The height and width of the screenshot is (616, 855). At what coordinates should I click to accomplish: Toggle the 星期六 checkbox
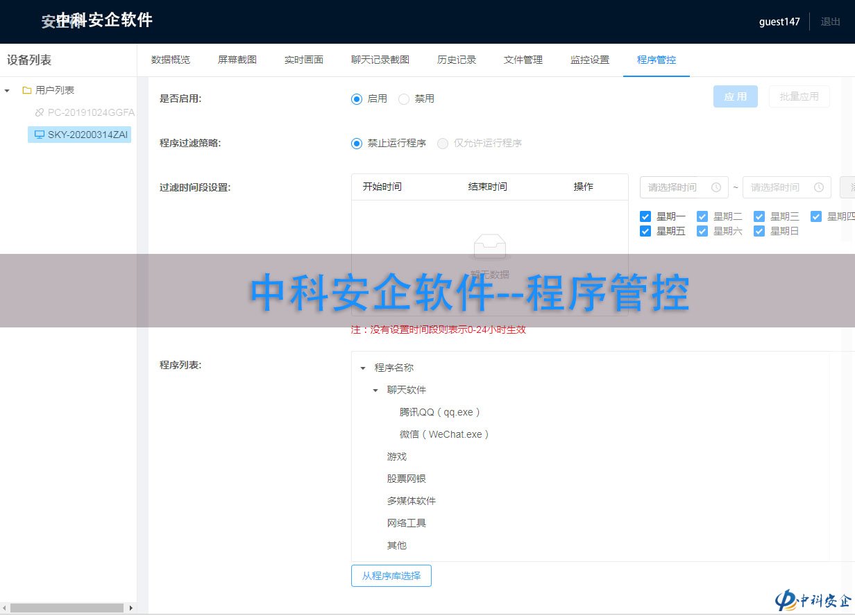click(702, 231)
